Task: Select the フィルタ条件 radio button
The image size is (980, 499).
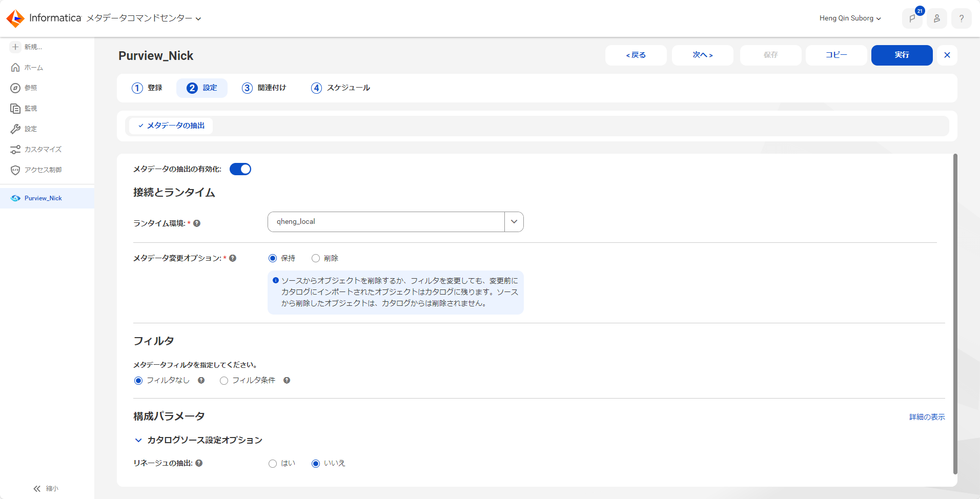Action: [224, 381]
